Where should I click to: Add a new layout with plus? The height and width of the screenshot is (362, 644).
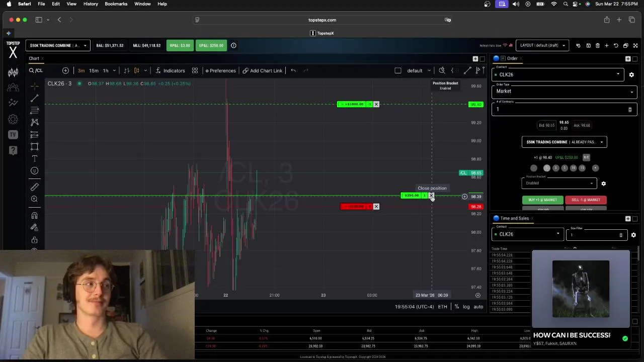[607, 46]
